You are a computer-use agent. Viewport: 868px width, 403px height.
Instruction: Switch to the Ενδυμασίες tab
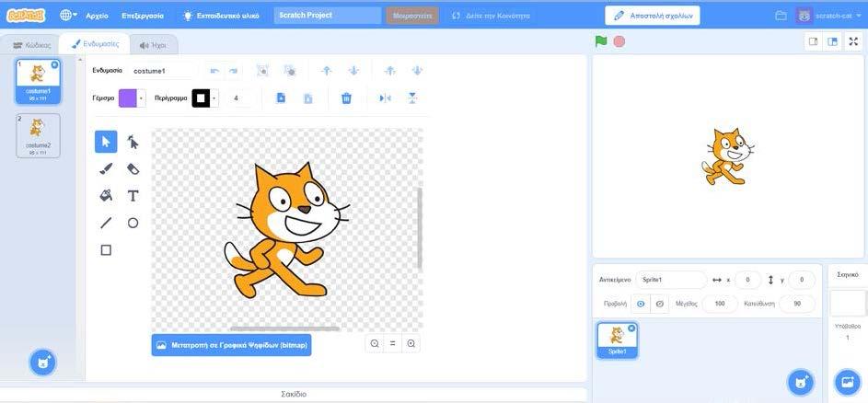tap(95, 44)
